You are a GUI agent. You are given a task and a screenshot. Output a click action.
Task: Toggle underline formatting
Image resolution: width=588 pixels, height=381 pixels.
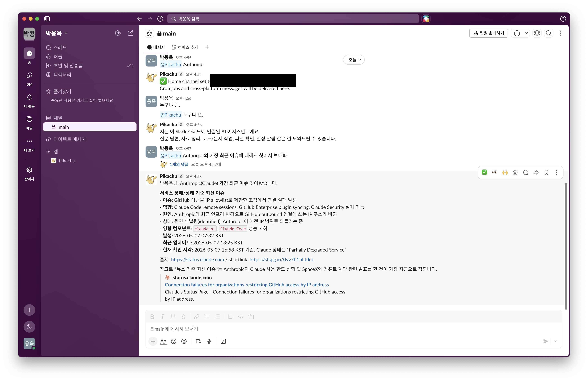pos(173,317)
